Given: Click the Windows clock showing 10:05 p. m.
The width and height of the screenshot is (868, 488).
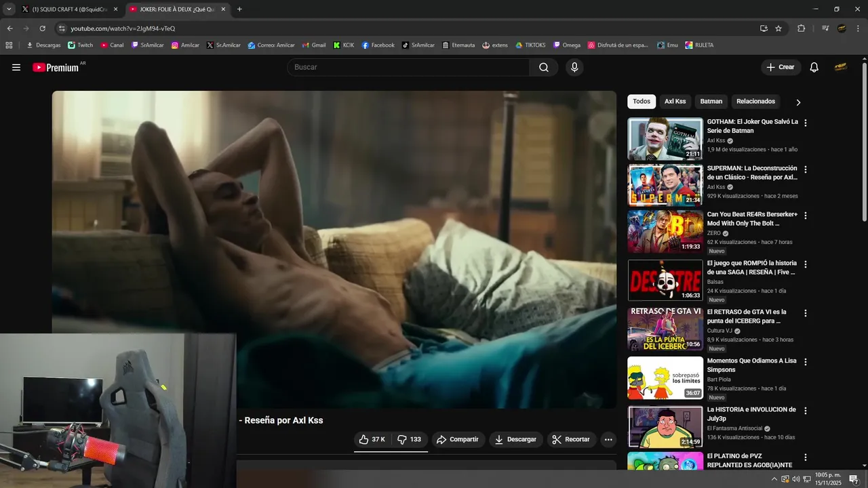Looking at the screenshot, I should [x=828, y=479].
